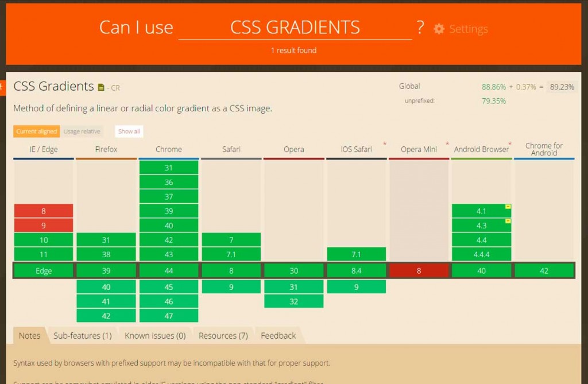Screen dimensions: 588x384
Task: Switch to Usage relative view
Action: [82, 131]
